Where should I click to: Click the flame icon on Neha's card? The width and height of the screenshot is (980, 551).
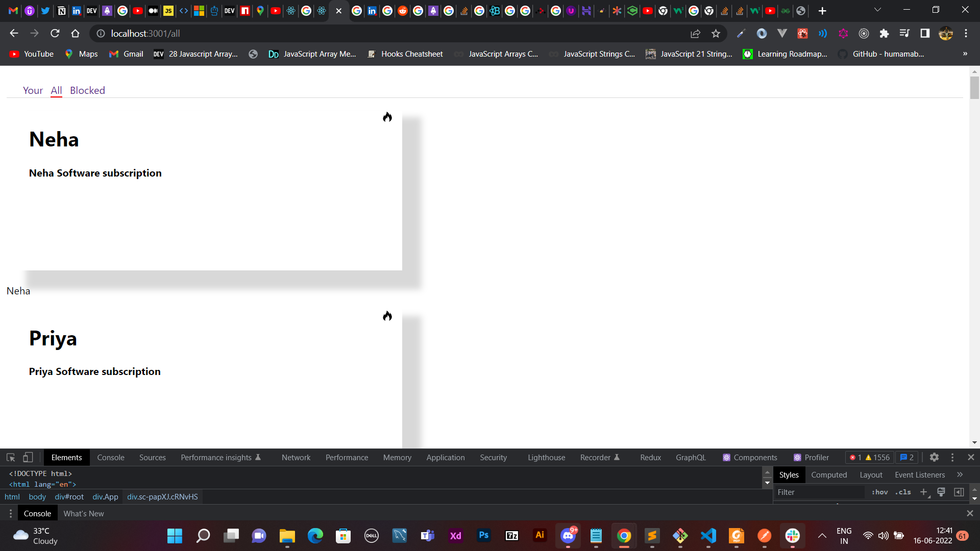pos(387,117)
